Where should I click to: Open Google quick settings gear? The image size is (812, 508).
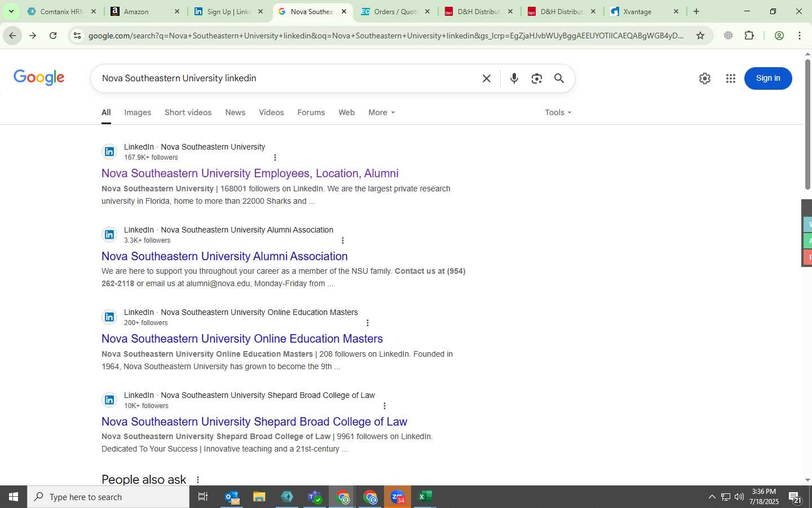click(705, 78)
